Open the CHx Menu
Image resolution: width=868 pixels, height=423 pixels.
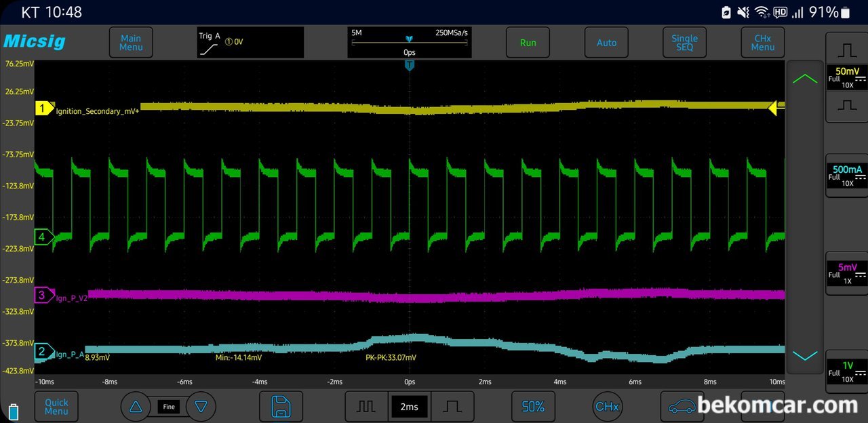(x=762, y=43)
